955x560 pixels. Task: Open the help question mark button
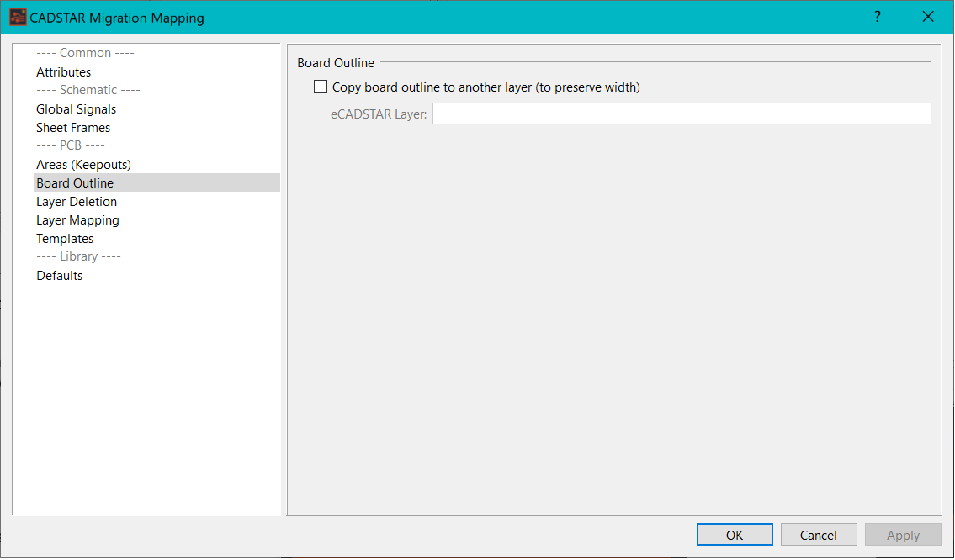877,17
